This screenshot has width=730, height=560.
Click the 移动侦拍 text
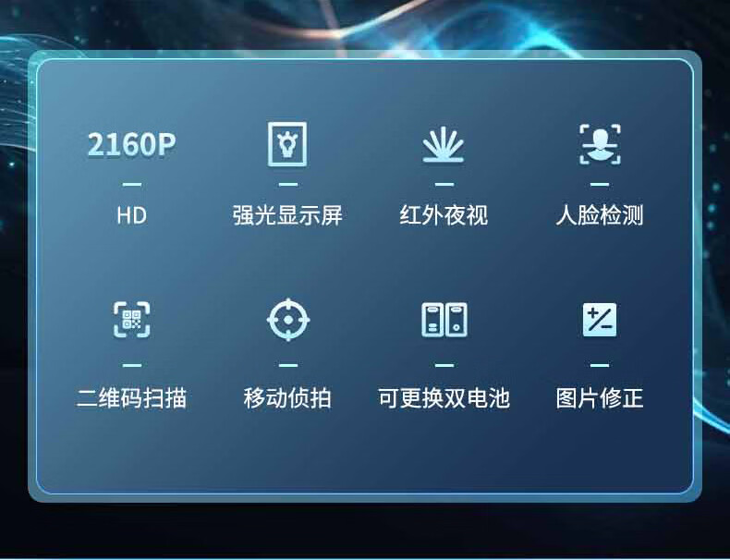click(287, 398)
